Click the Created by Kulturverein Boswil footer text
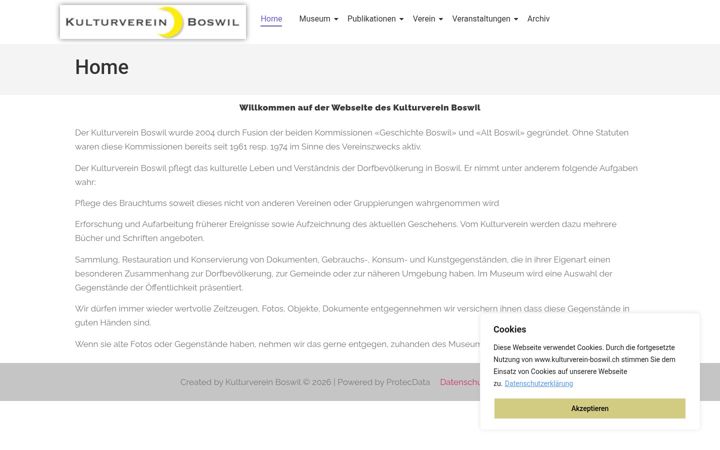720x450 pixels. coord(305,382)
